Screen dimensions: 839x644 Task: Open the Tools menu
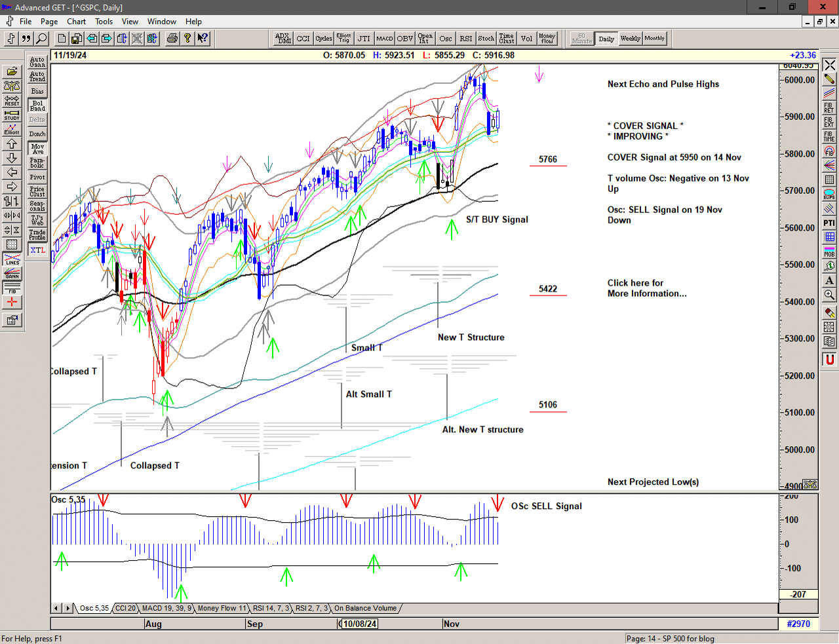tap(104, 22)
